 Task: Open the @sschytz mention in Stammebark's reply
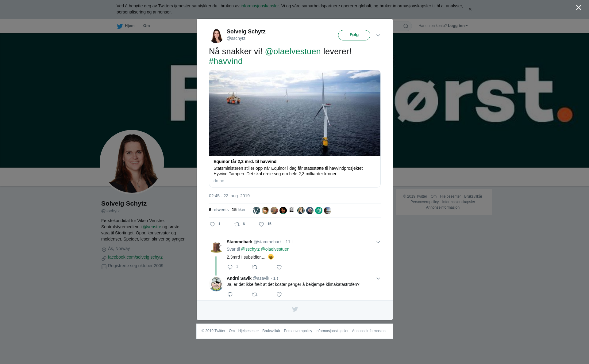[x=250, y=249]
